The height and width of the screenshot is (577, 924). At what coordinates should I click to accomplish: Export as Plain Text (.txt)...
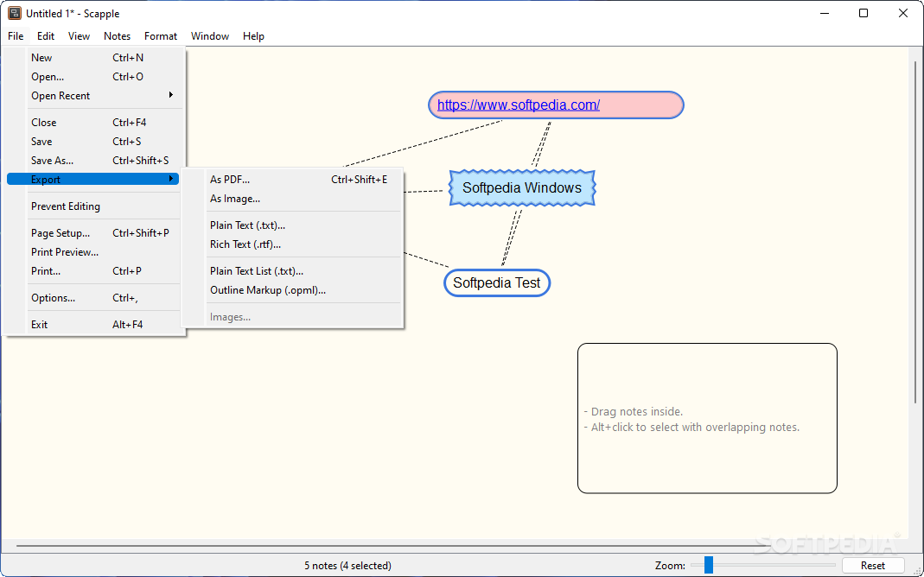[x=293, y=225]
